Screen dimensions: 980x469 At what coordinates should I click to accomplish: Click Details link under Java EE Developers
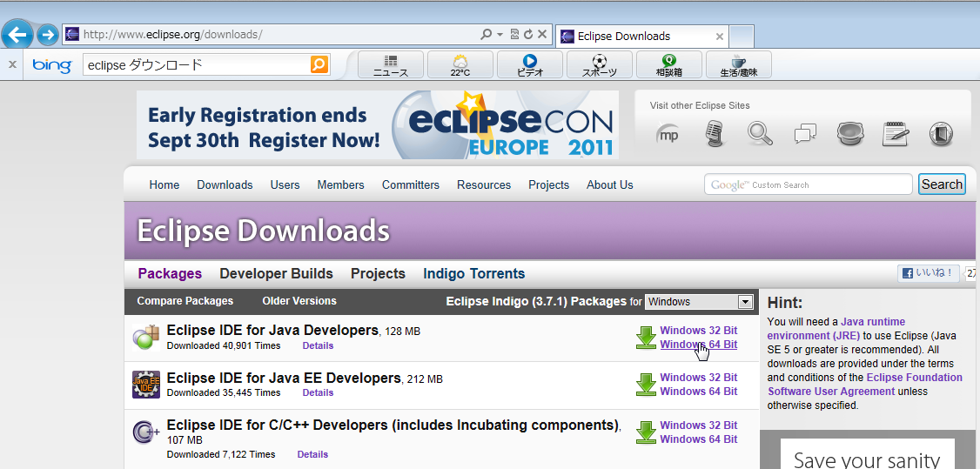[x=318, y=392]
